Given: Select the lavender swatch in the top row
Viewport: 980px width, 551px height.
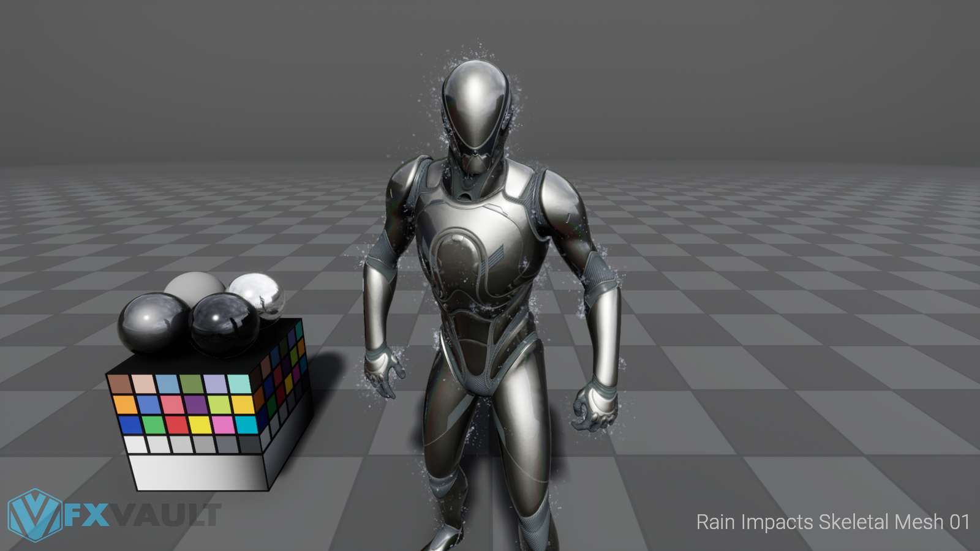Looking at the screenshot, I should pos(215,384).
